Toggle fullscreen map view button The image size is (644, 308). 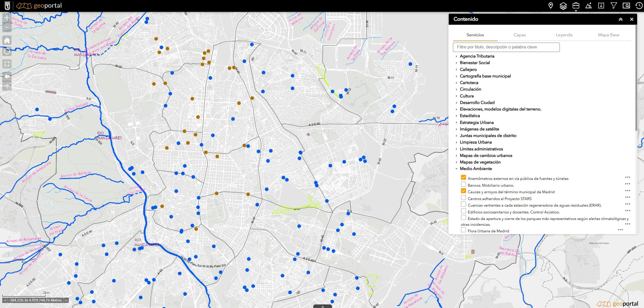tap(7, 64)
